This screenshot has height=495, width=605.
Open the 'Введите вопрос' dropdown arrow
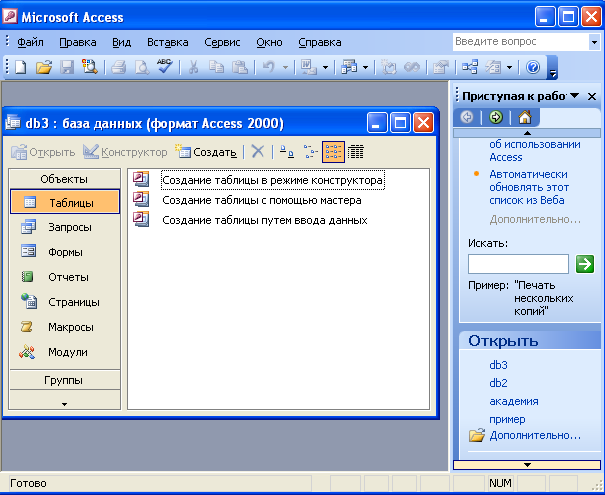594,42
